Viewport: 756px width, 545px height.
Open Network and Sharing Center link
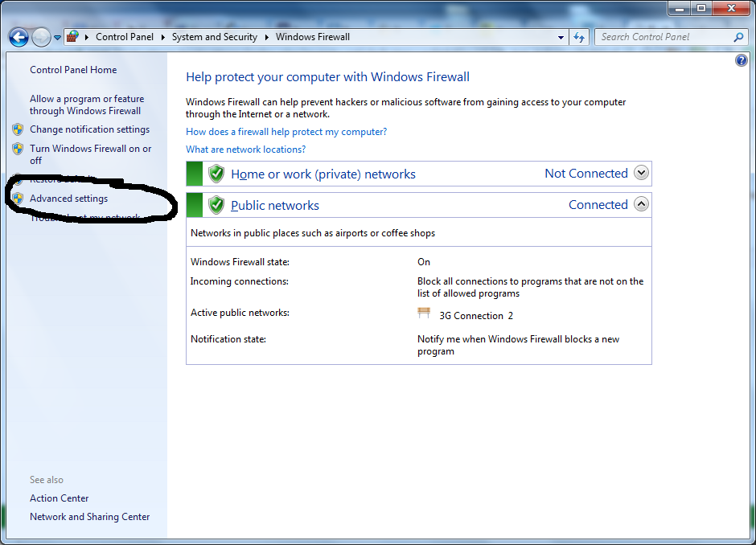click(x=90, y=517)
